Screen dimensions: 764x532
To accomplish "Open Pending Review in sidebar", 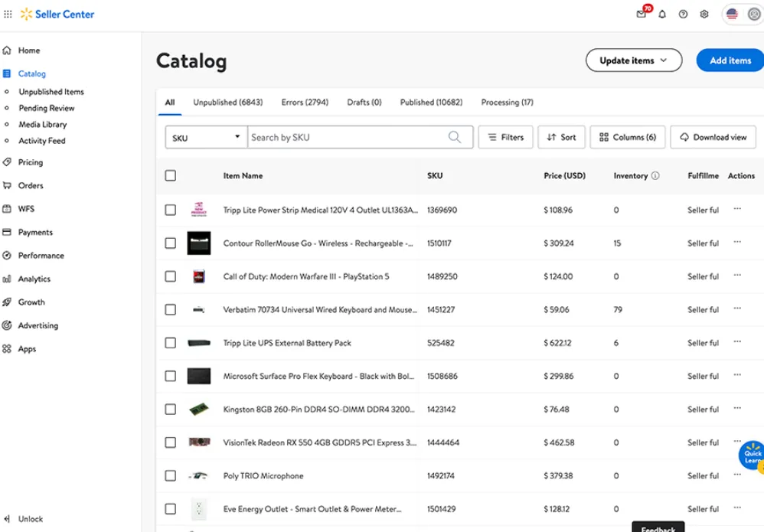I will coord(47,108).
